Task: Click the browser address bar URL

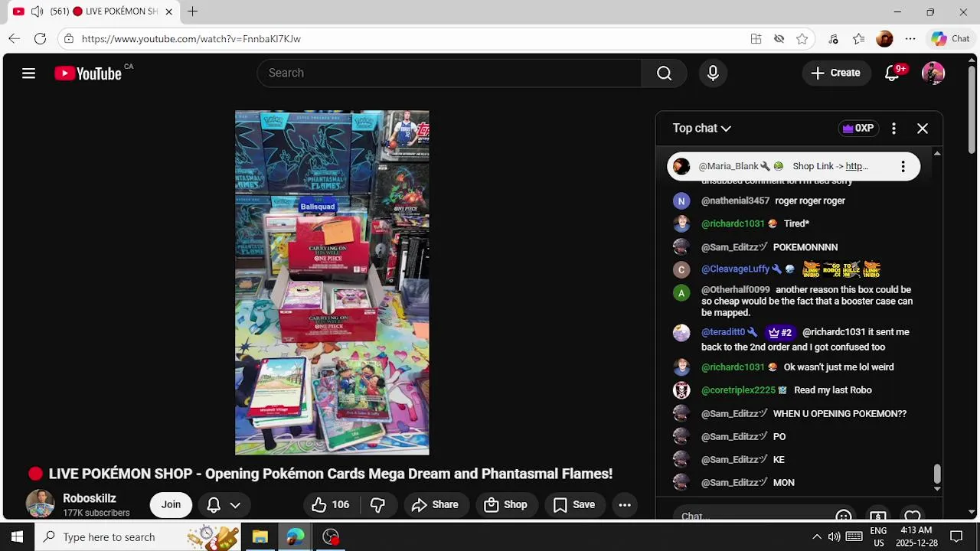Action: coord(191,38)
